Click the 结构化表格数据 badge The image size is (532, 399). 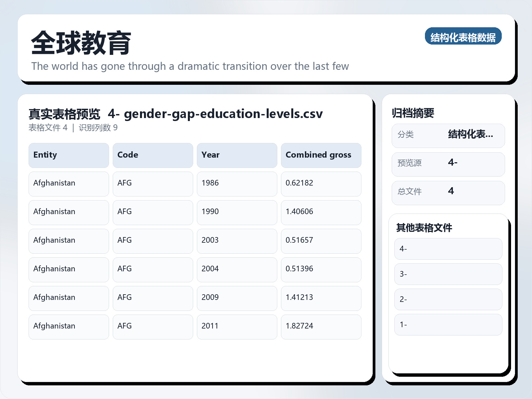pos(464,37)
